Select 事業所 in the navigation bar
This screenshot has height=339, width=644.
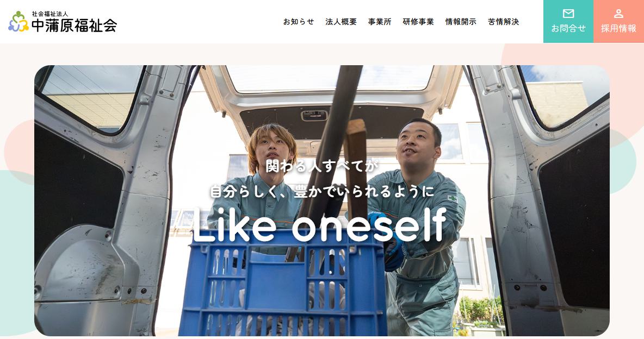380,22
